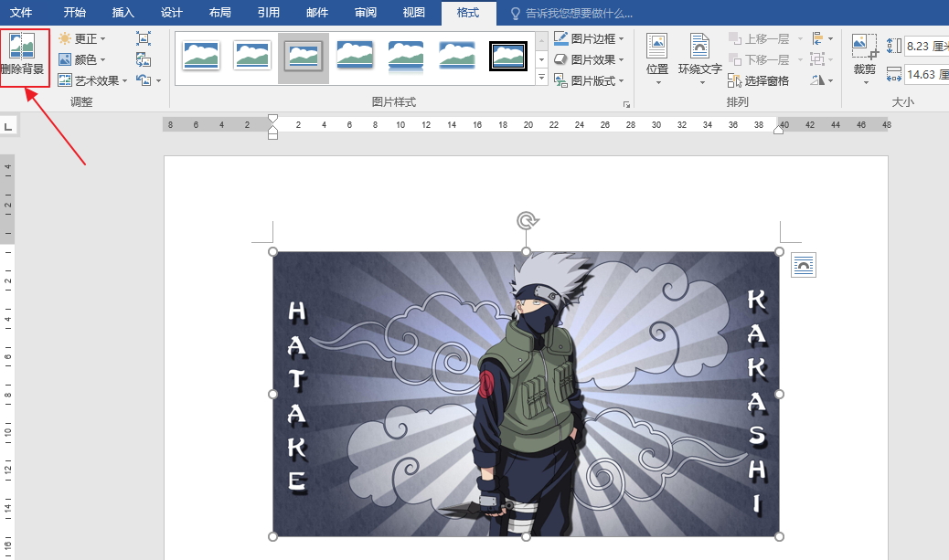
Task: Switch to the View (视图) tab
Action: [413, 13]
